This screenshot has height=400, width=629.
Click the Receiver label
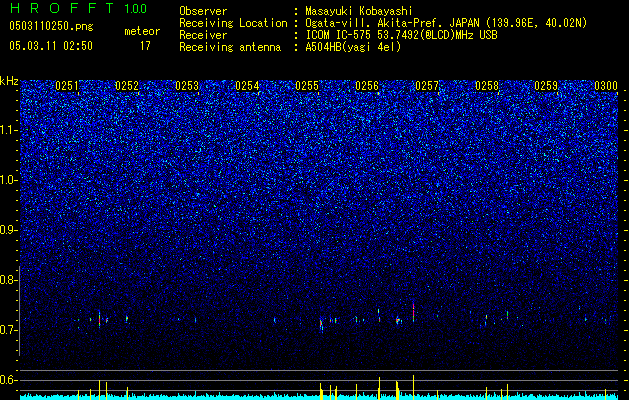(x=203, y=35)
